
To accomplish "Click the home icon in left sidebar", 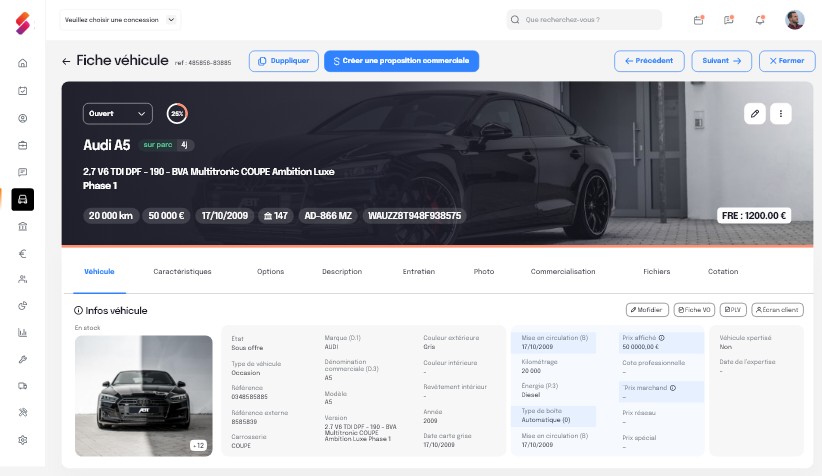I will point(22,63).
